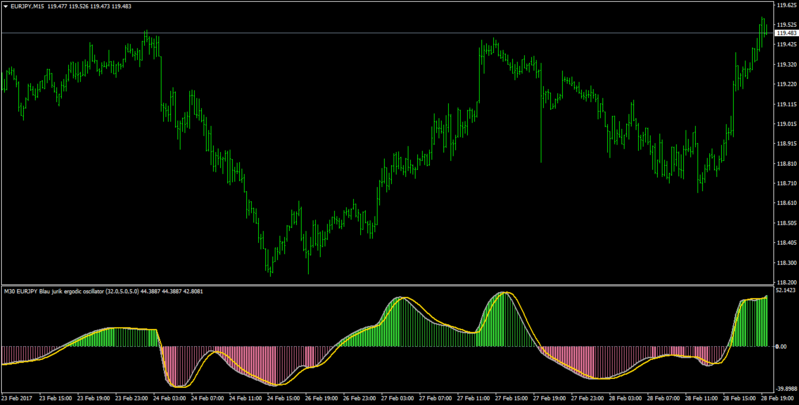This screenshot has width=799, height=405.
Task: Click the 28 Feb 11:00 time label
Action: point(703,398)
